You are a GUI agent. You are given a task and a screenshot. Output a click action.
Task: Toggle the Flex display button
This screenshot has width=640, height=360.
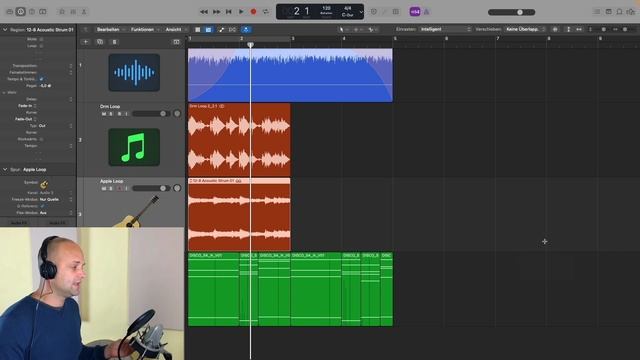coord(233,29)
